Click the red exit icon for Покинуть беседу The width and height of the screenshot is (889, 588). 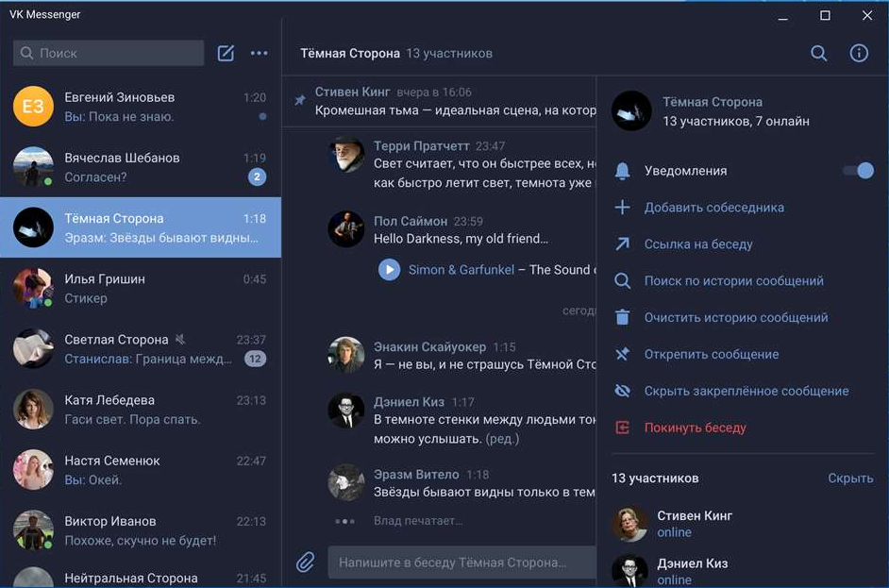(x=623, y=428)
